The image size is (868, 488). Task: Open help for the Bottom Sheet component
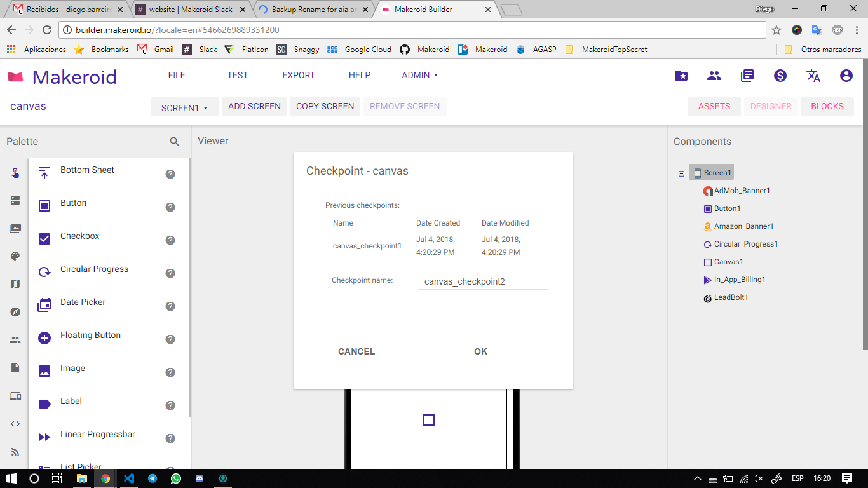170,174
